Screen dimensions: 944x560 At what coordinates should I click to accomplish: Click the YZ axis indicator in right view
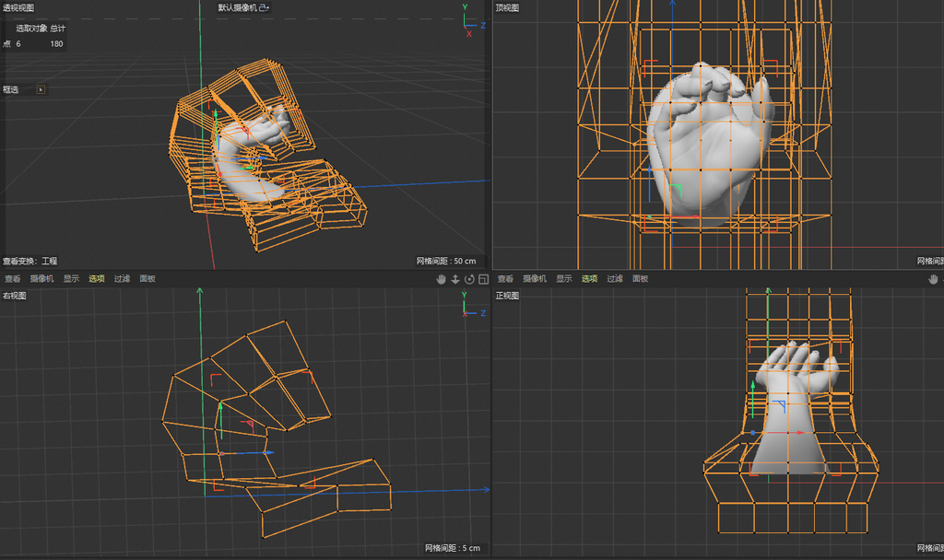(x=473, y=305)
